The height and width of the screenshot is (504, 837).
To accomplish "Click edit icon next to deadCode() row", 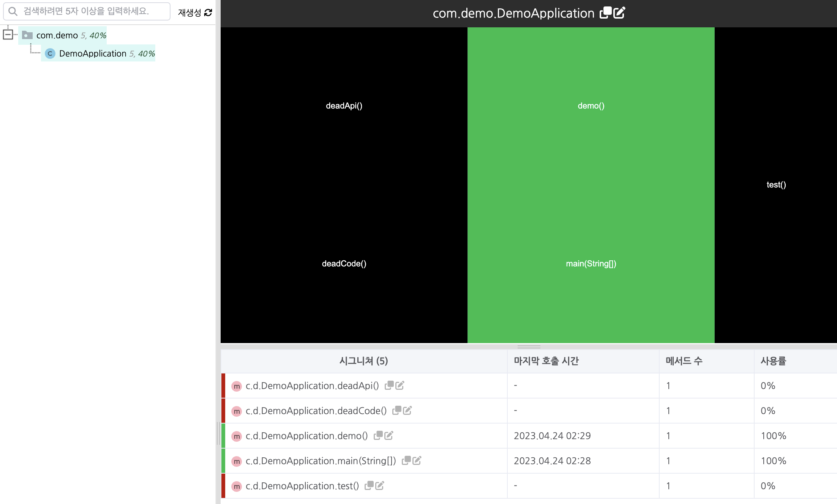I will [x=407, y=411].
